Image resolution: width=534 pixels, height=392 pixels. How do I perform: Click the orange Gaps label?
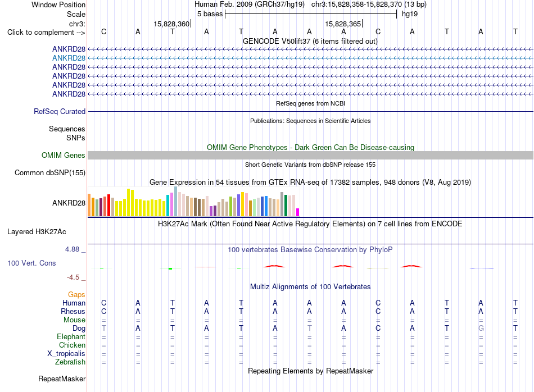click(76, 295)
